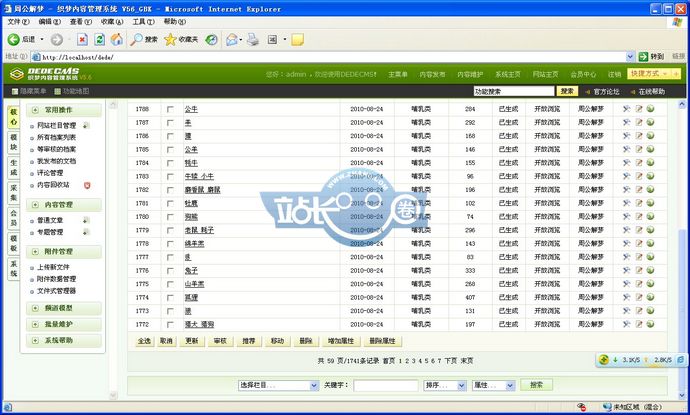The width and height of the screenshot is (690, 415).
Task: Expand the 批量维护 menu section
Action: (x=64, y=324)
